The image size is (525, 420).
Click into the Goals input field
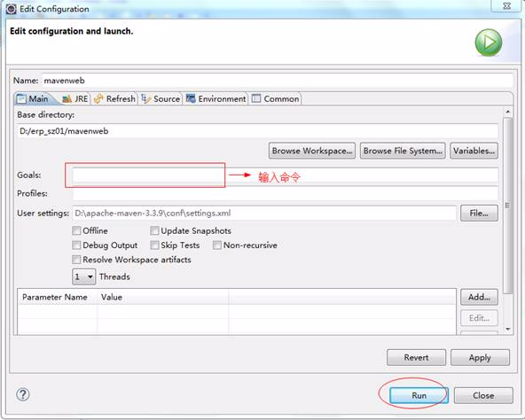(285, 175)
